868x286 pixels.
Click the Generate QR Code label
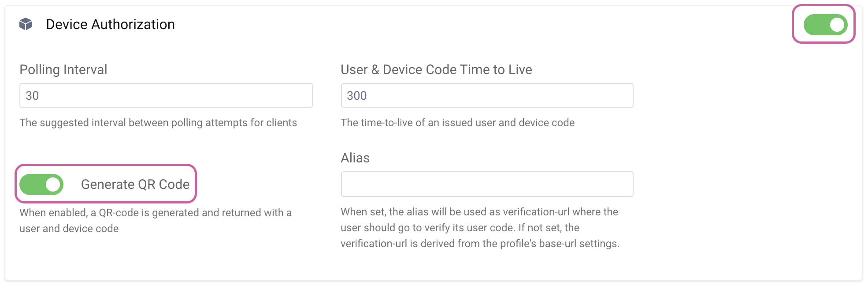(x=135, y=184)
